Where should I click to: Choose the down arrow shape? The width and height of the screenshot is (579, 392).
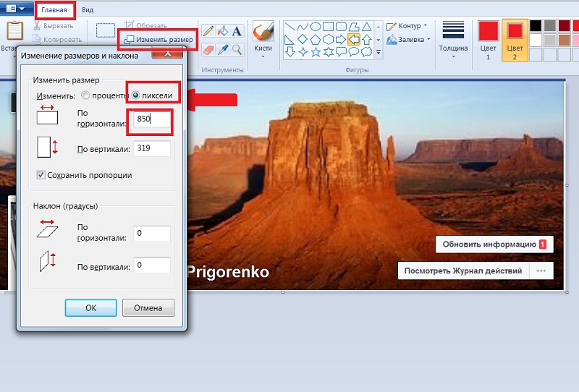point(290,51)
